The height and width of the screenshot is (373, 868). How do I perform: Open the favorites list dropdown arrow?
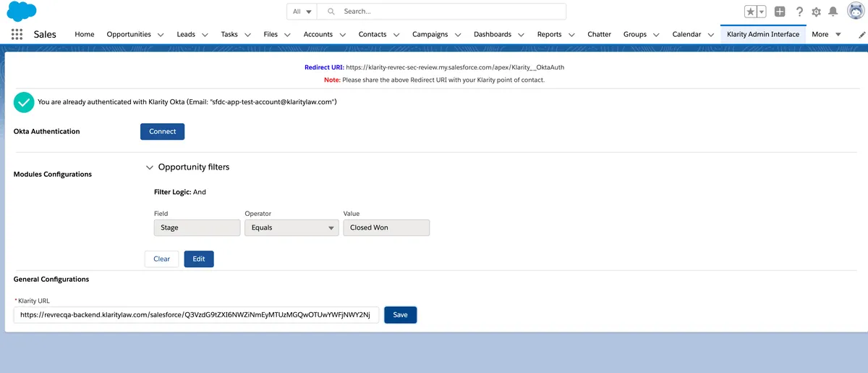coord(762,12)
